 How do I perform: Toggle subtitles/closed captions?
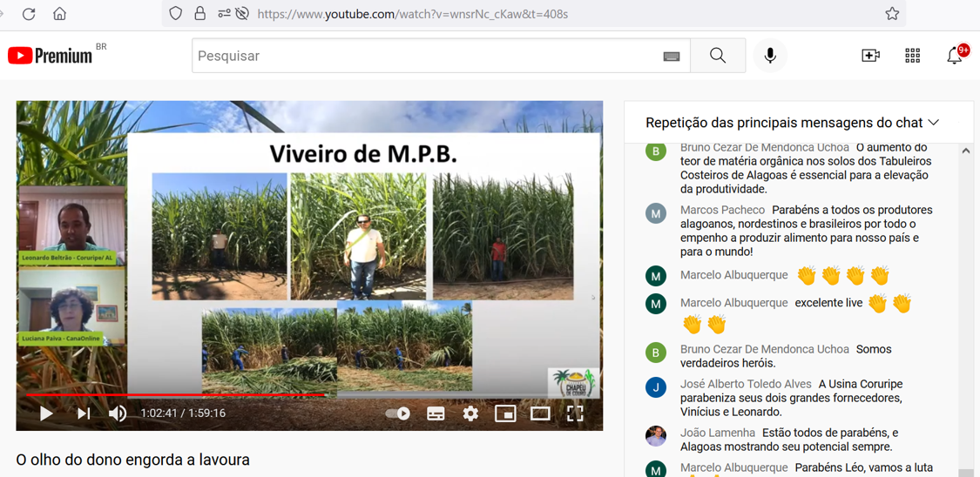pos(436,413)
